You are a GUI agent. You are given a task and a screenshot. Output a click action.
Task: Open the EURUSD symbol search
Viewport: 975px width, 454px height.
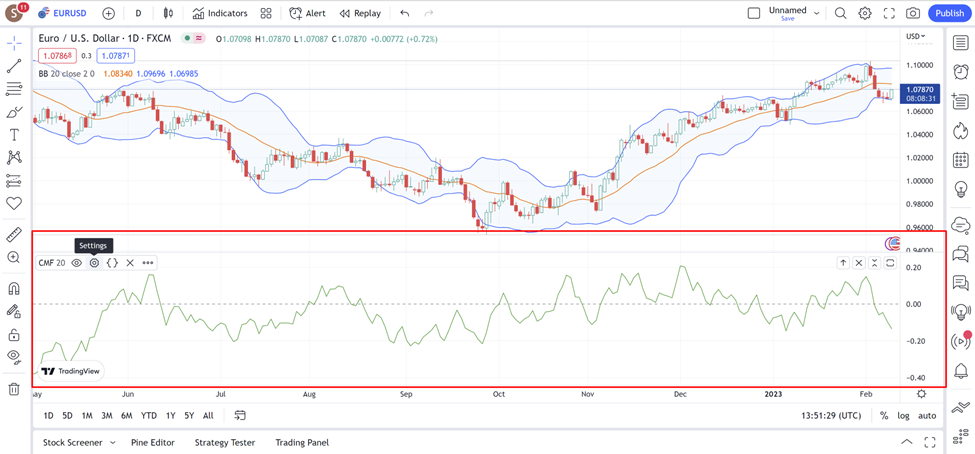62,13
